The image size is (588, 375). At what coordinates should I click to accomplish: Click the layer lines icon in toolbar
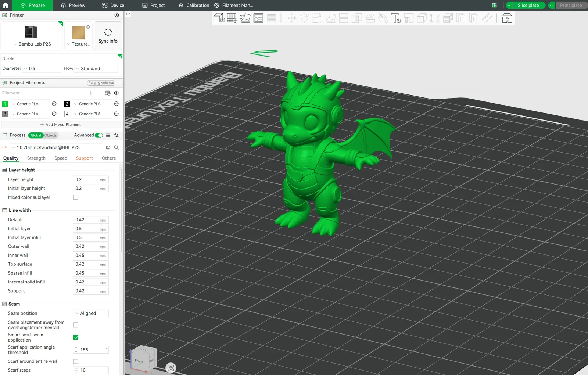[271, 18]
